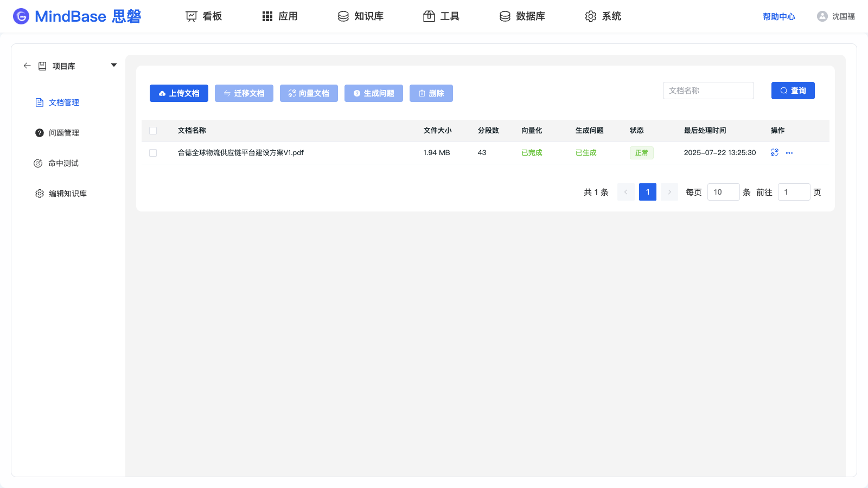Click the MindBase logo icon
This screenshot has height=488, width=868.
[x=21, y=16]
